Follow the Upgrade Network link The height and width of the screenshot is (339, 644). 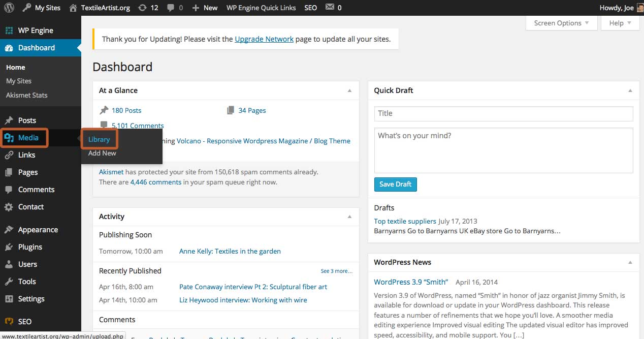tap(264, 39)
